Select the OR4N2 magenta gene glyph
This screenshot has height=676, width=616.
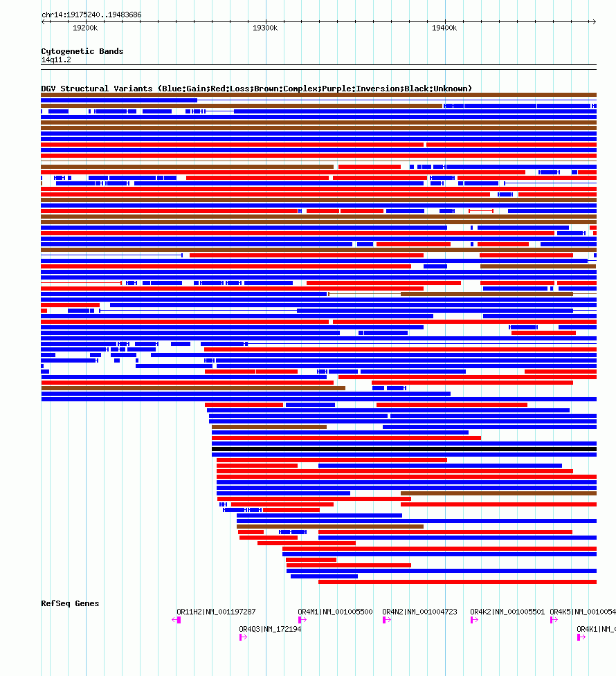[x=387, y=620]
